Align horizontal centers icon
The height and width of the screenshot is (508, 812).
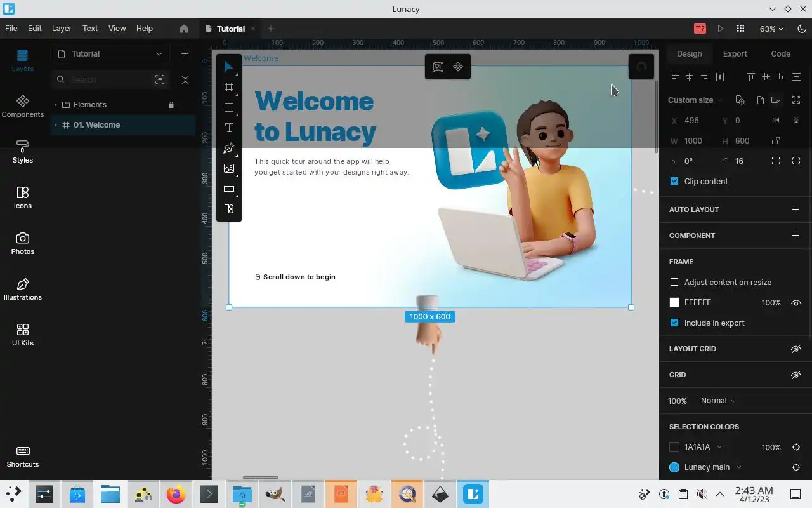click(x=690, y=77)
